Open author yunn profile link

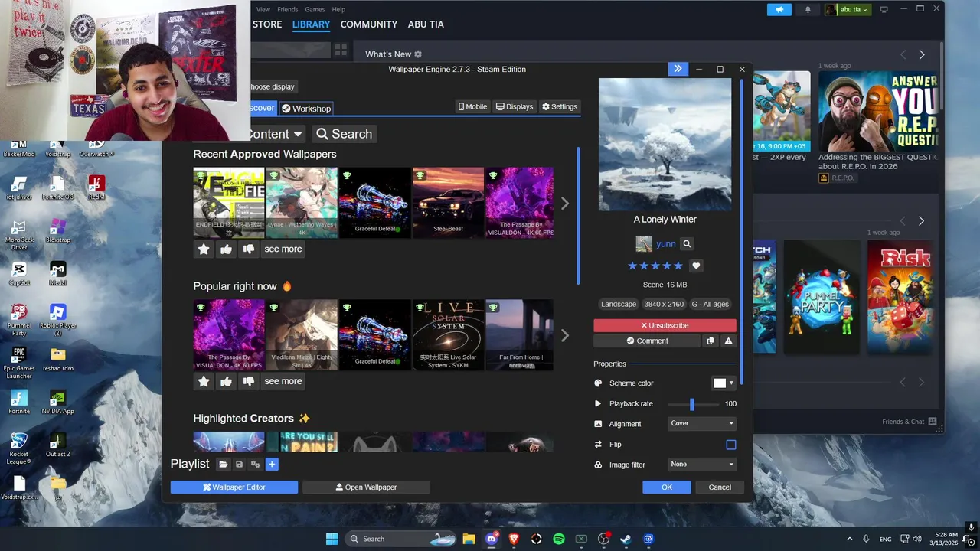tap(665, 243)
